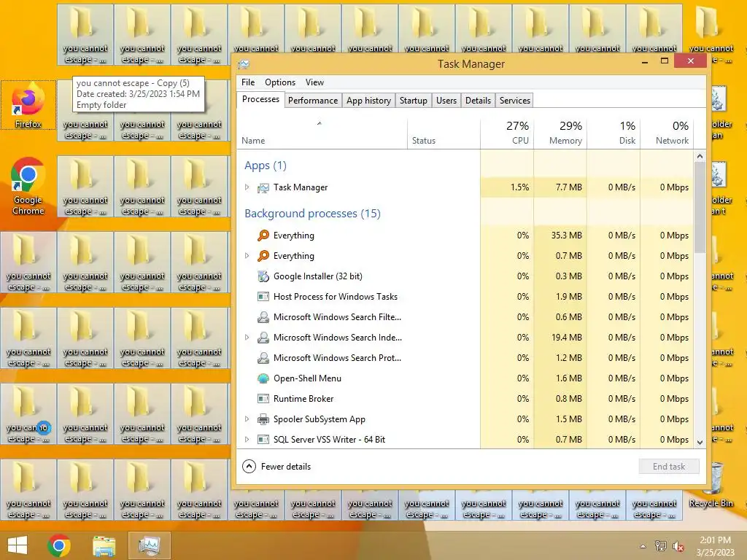Sort by the Status column header

[x=444, y=133]
